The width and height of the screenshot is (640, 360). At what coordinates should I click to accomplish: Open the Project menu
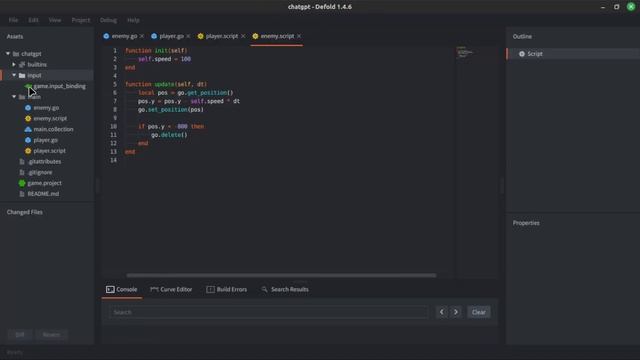click(81, 20)
